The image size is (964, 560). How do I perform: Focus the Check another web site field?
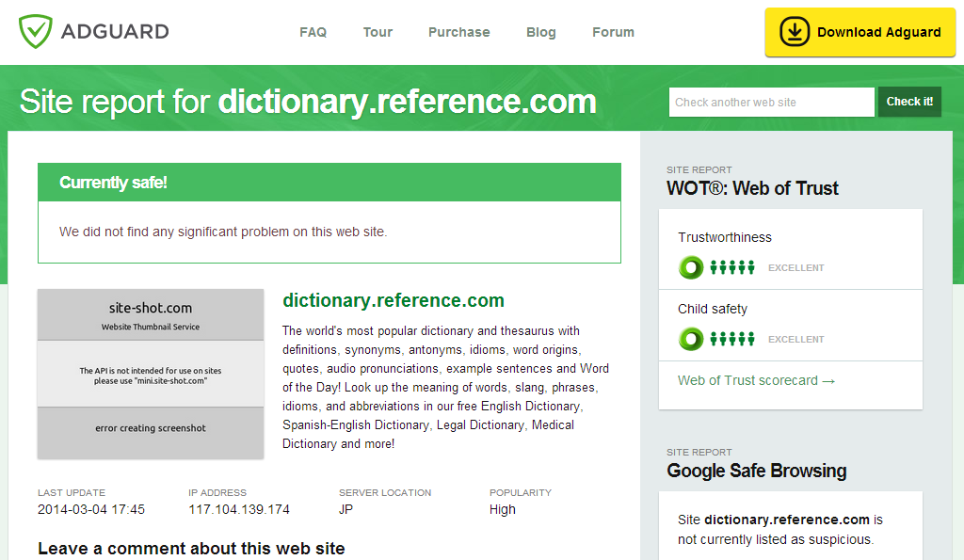pos(771,102)
